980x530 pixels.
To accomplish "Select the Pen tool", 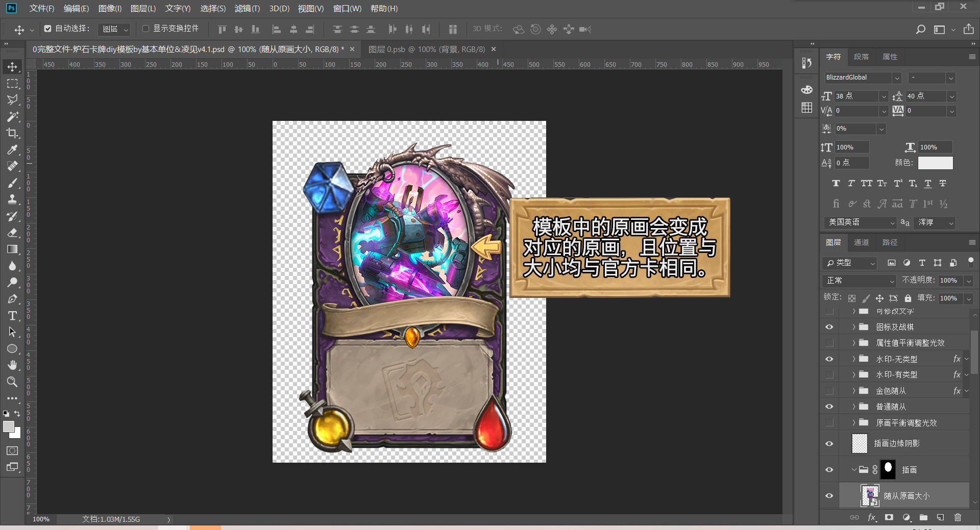I will (12, 299).
